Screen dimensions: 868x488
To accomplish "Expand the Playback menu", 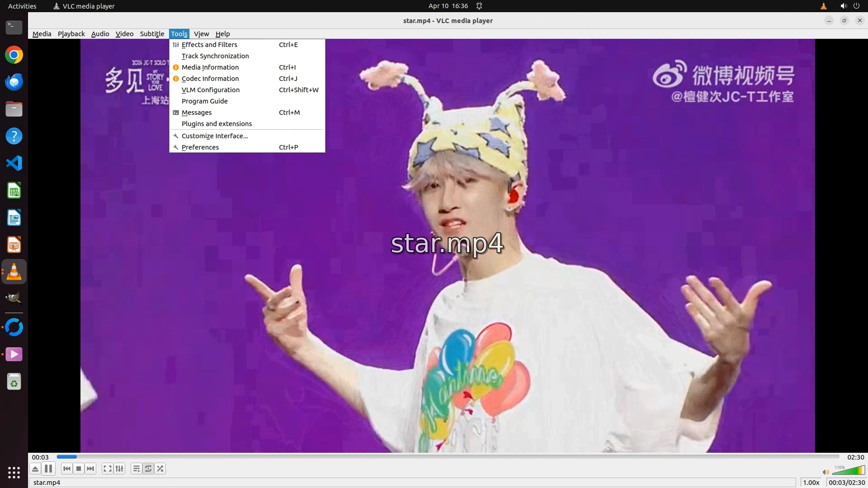I will point(71,34).
